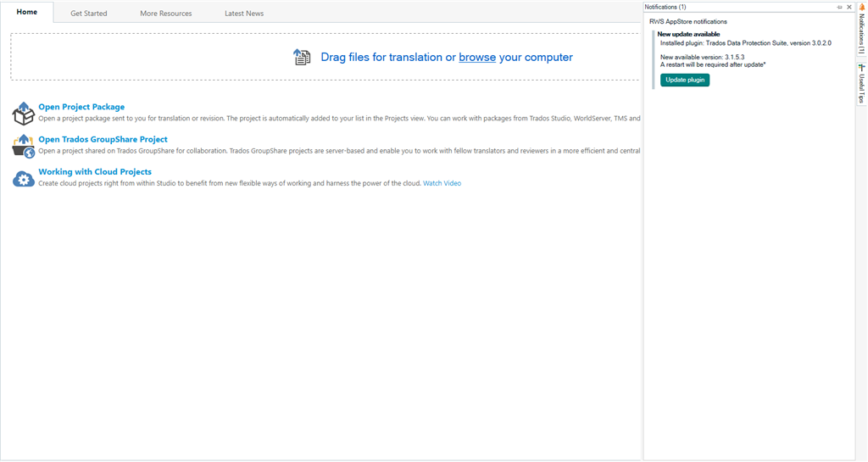868x462 pixels.
Task: Click the drag files document icon
Action: click(302, 57)
